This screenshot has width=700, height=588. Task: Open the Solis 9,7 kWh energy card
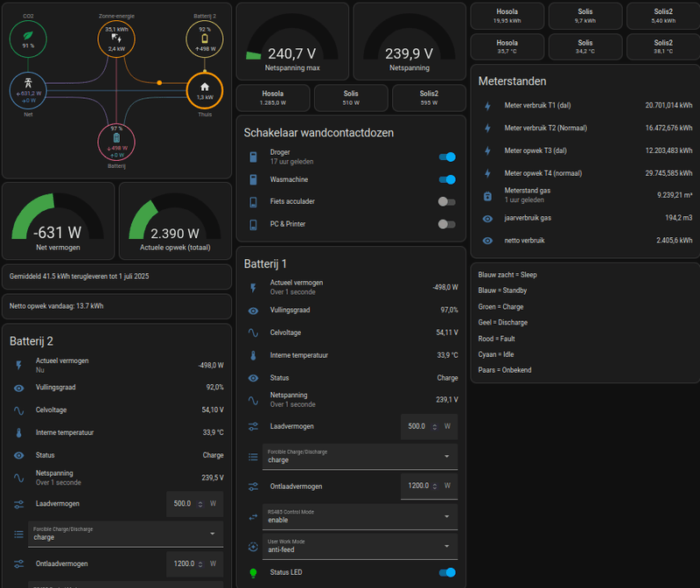pyautogui.click(x=585, y=16)
